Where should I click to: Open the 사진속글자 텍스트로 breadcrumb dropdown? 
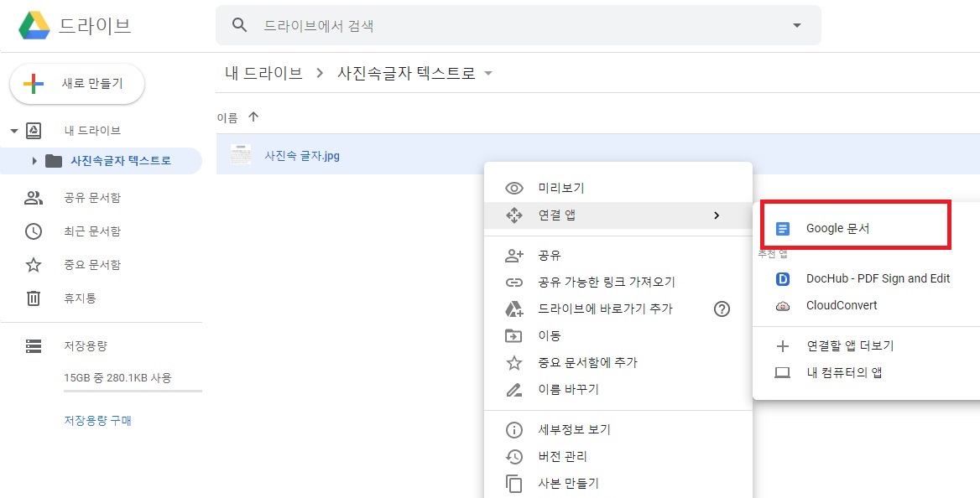[x=489, y=73]
